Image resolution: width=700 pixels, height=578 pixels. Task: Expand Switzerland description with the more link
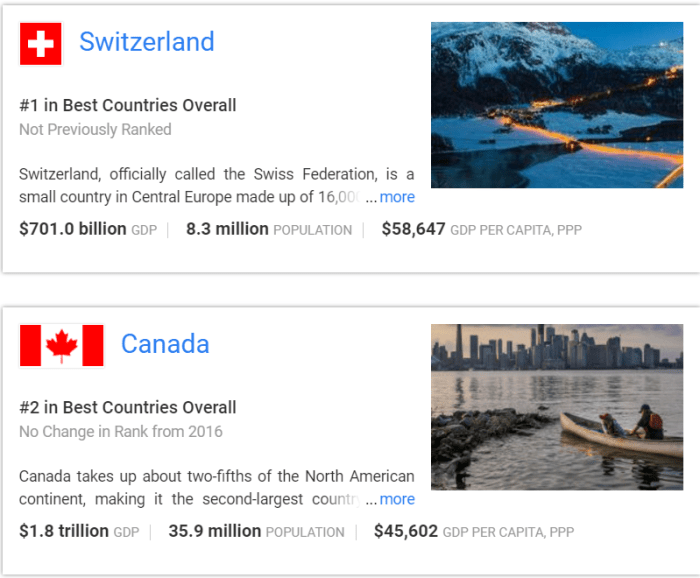click(397, 197)
